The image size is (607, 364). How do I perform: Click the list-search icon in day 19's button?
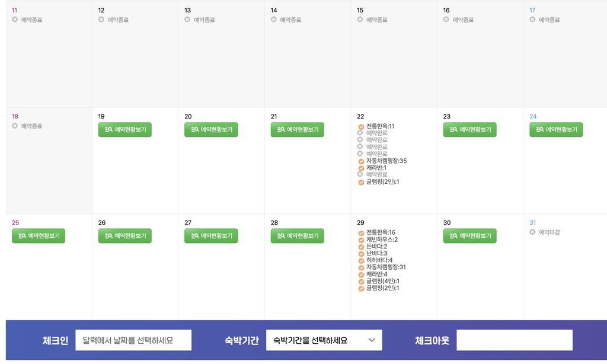(x=108, y=129)
